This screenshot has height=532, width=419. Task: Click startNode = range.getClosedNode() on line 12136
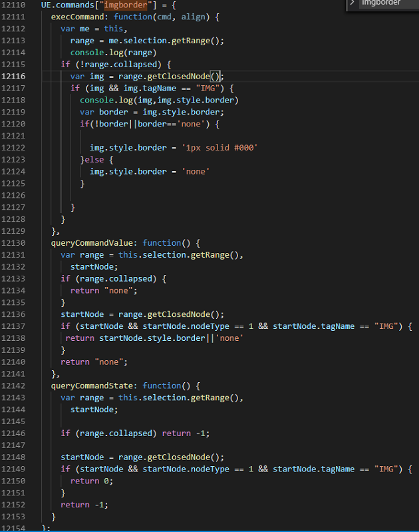[140, 314]
